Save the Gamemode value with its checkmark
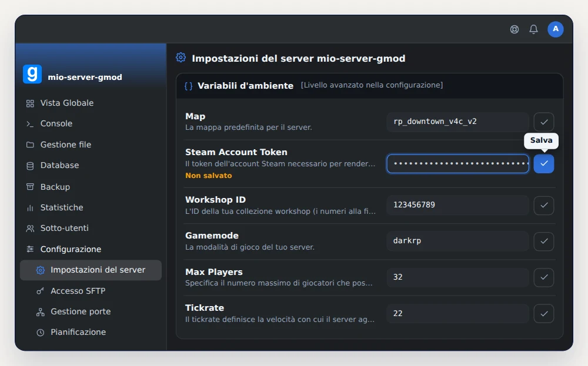Viewport: 588px width, 366px height. (x=544, y=241)
